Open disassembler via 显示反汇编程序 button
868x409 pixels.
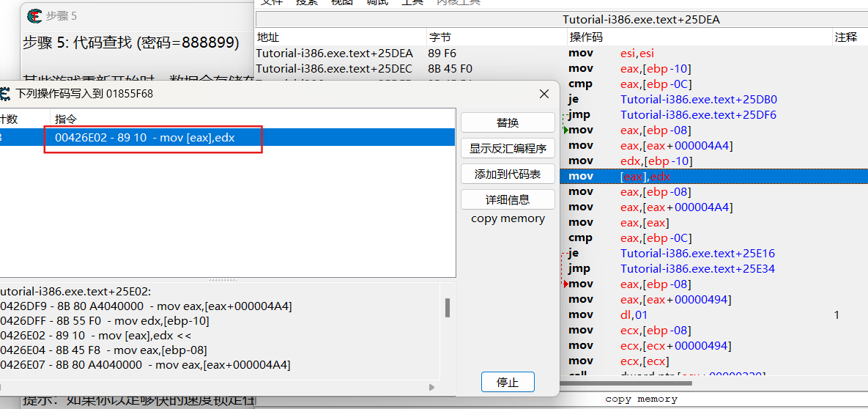[508, 148]
